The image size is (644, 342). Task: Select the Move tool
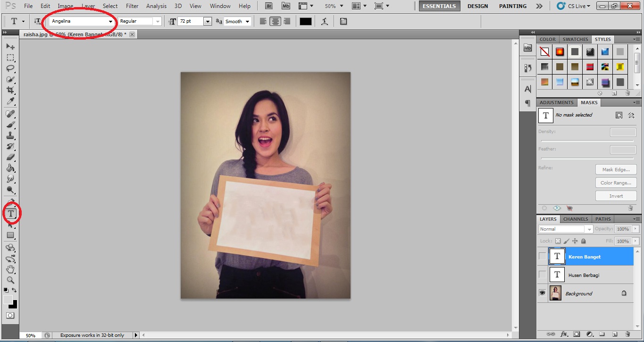[10, 47]
